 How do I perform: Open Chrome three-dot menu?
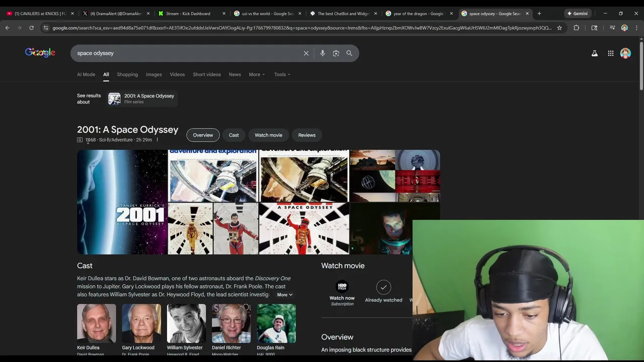636,28
